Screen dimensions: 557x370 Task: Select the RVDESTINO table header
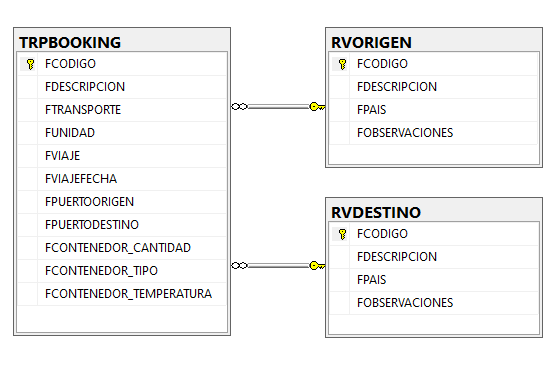[434, 210]
